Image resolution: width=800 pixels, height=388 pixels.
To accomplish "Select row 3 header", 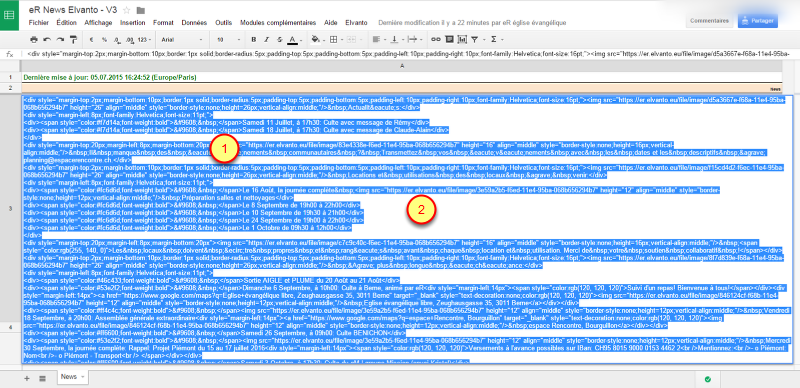I will (x=10, y=209).
